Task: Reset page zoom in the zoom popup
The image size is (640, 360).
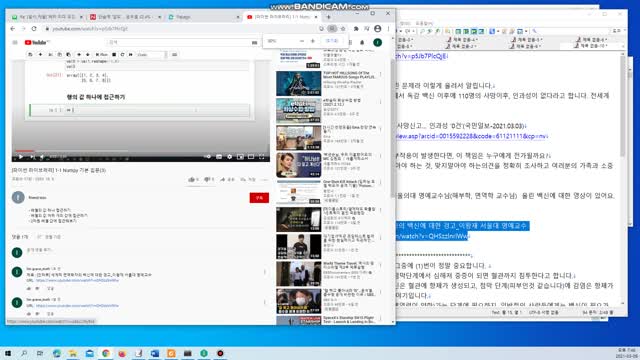Action: [x=331, y=41]
